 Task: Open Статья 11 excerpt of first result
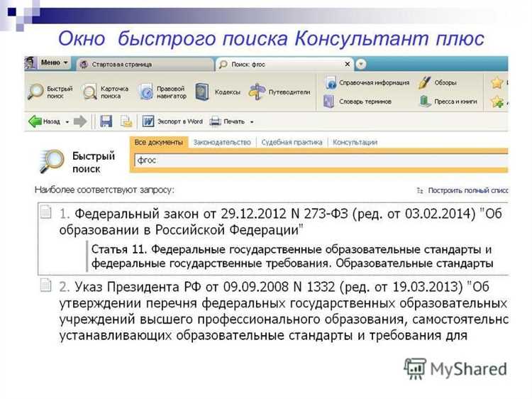pos(292,256)
